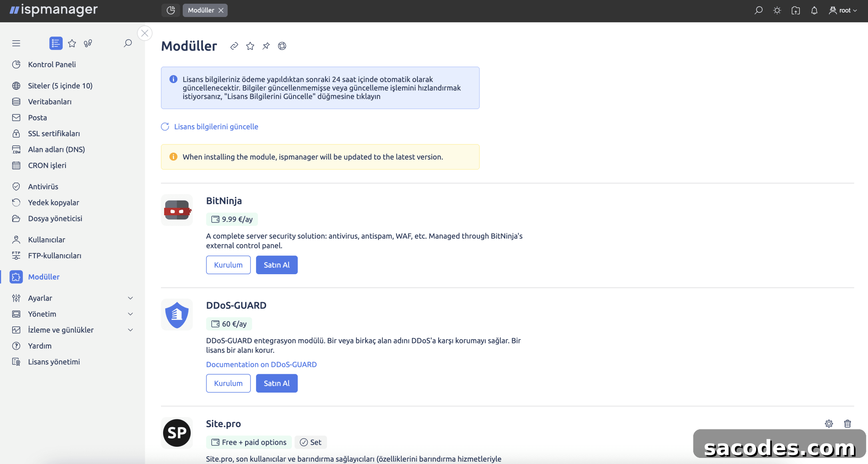Click the Set status badge
Screen dimensions: 868x464
311,442
